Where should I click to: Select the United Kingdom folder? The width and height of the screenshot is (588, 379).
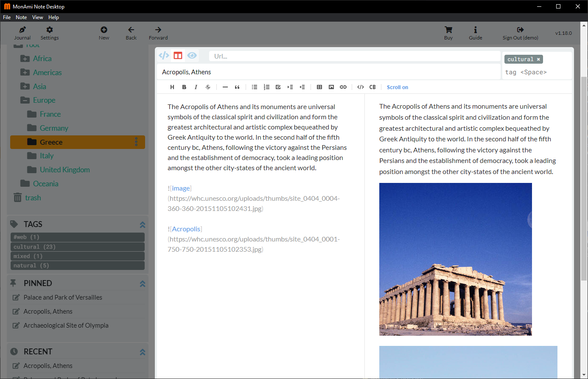click(x=64, y=170)
